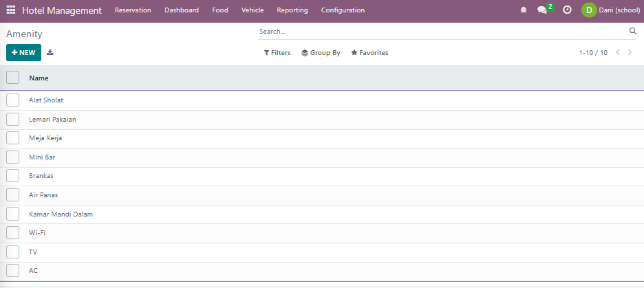Viewport: 644px width, 288px height.
Task: Check the Meja Kerja row checkbox
Action: tap(13, 138)
